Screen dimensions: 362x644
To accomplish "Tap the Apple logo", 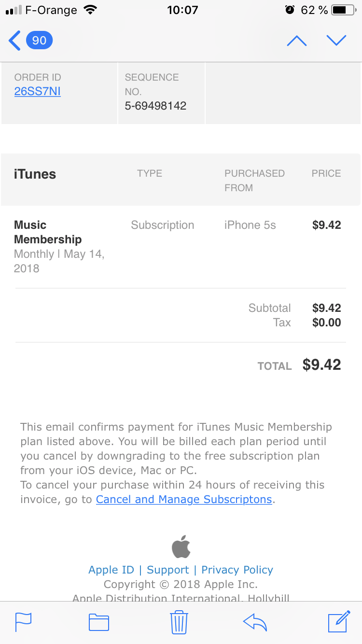I will tap(181, 546).
